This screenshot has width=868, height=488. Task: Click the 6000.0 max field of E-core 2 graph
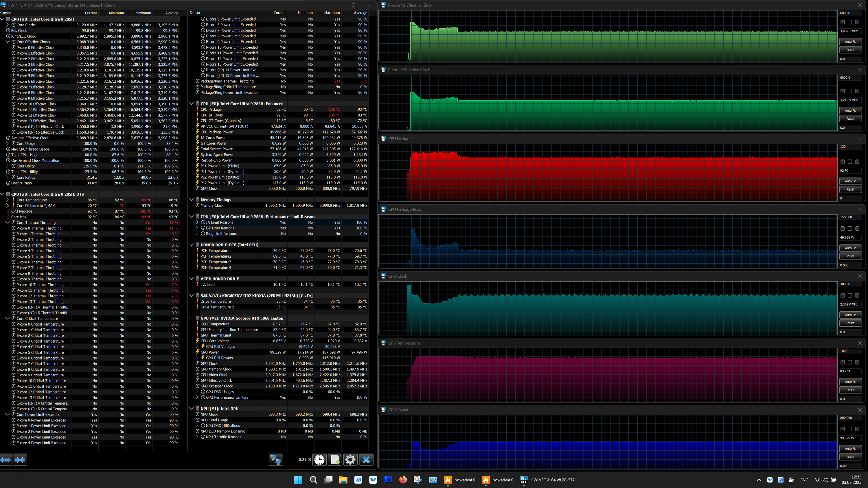coord(850,77)
